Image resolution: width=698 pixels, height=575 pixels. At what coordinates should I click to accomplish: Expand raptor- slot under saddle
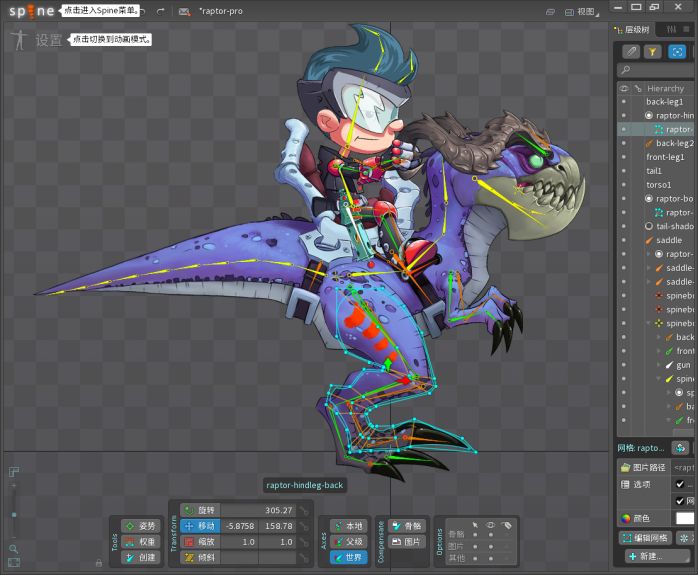(649, 254)
